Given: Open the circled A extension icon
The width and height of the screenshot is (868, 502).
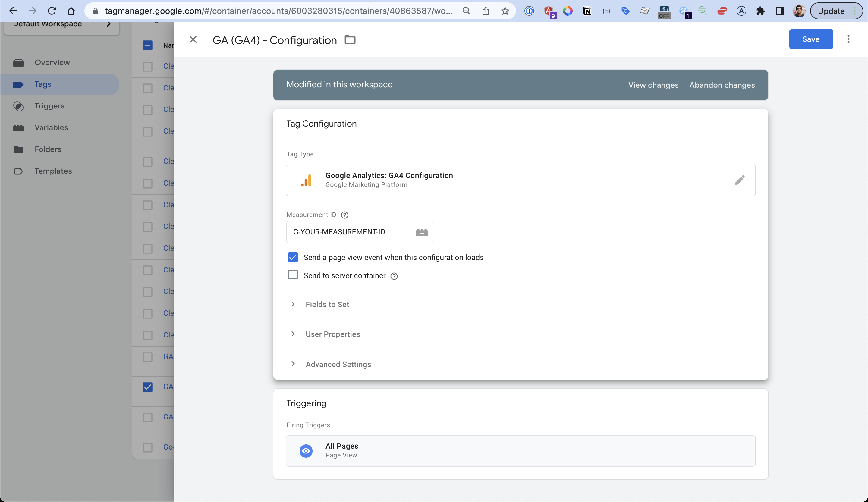Looking at the screenshot, I should [741, 11].
